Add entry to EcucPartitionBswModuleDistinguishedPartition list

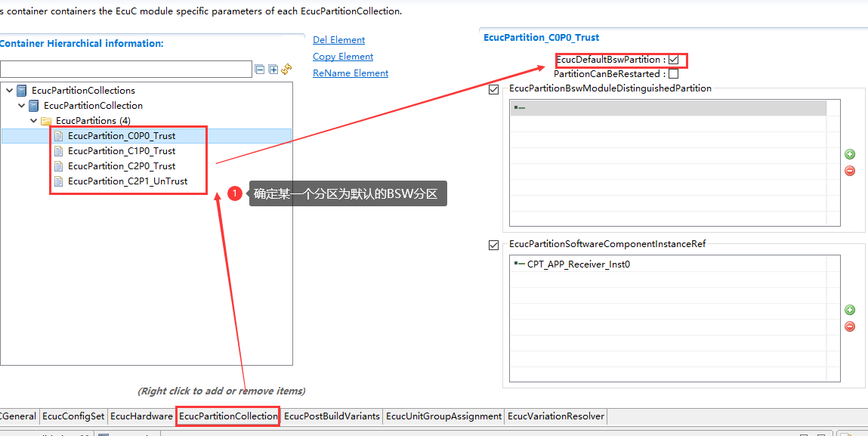click(x=850, y=155)
